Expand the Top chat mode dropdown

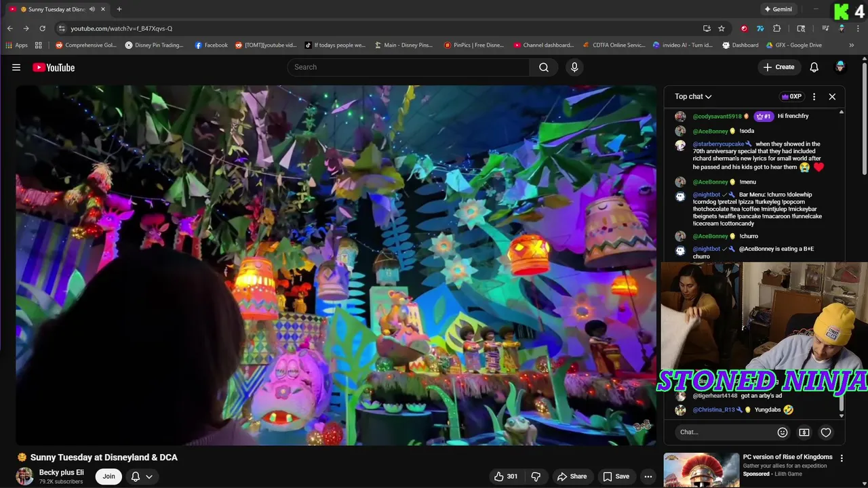[693, 96]
